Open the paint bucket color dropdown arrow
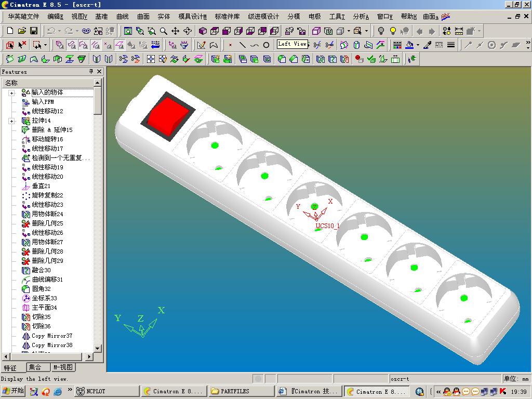 pos(418,45)
